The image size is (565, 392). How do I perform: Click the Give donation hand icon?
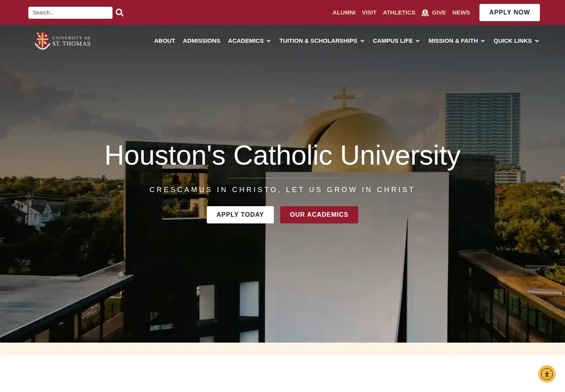click(x=425, y=13)
